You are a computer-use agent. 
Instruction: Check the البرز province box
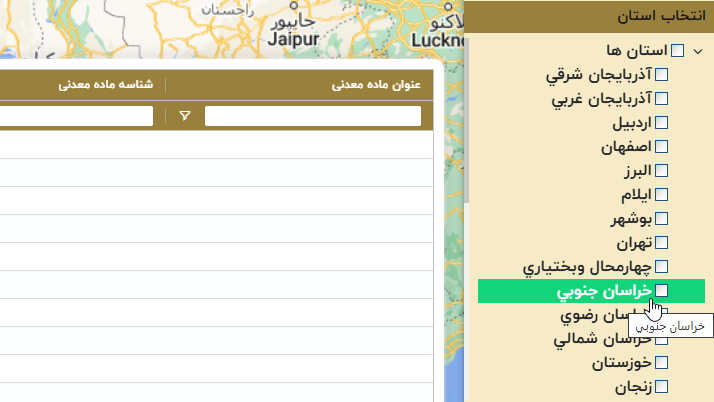[x=661, y=171]
